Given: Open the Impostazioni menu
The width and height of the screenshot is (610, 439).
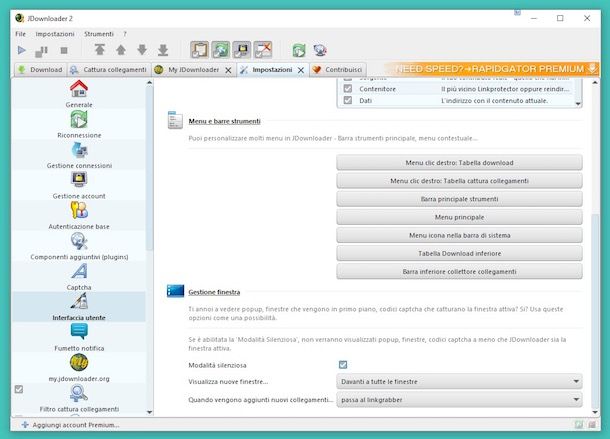Looking at the screenshot, I should tap(55, 34).
